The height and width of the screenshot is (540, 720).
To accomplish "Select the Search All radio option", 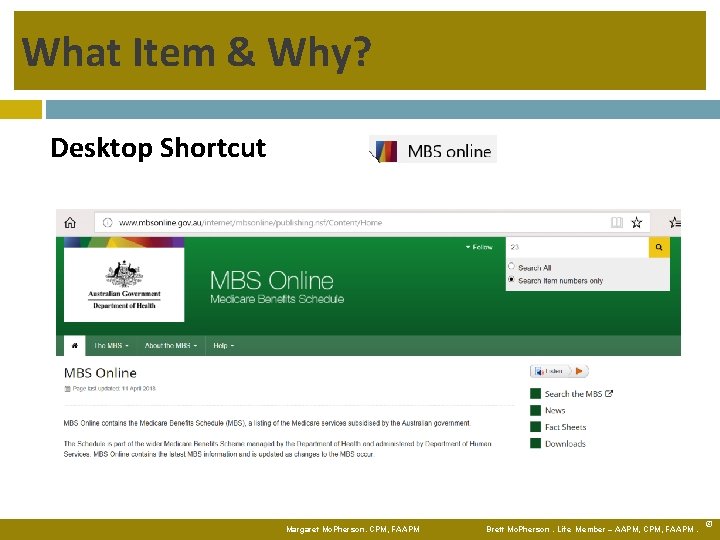I will (512, 266).
